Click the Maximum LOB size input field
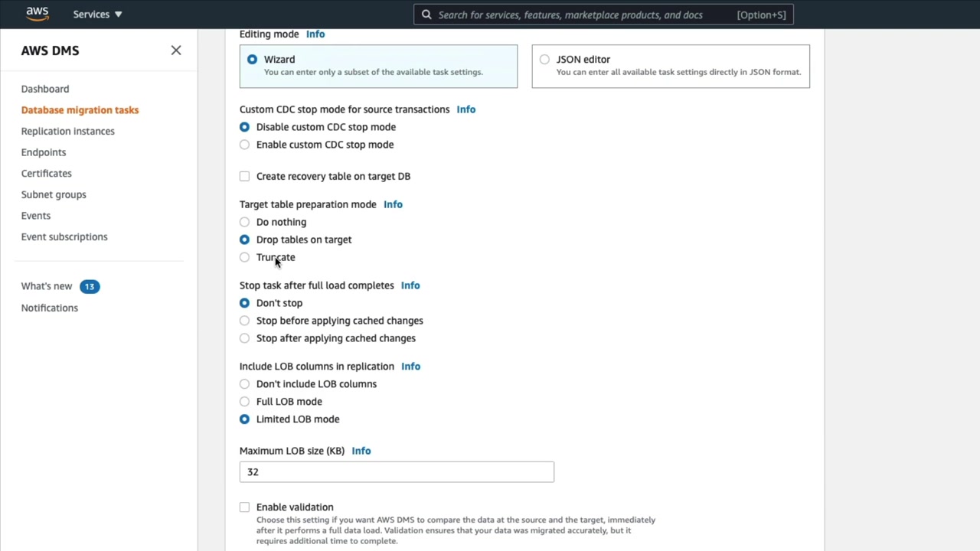The width and height of the screenshot is (980, 551). click(397, 472)
